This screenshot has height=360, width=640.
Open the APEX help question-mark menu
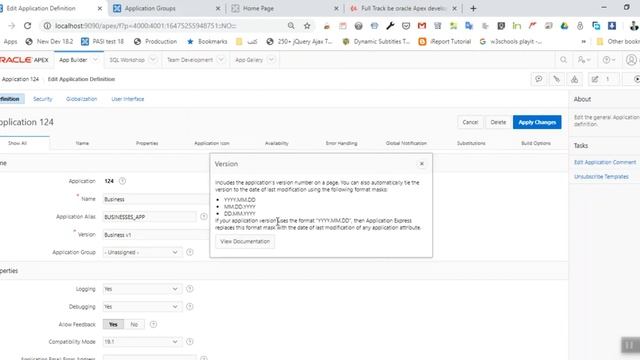(609, 60)
